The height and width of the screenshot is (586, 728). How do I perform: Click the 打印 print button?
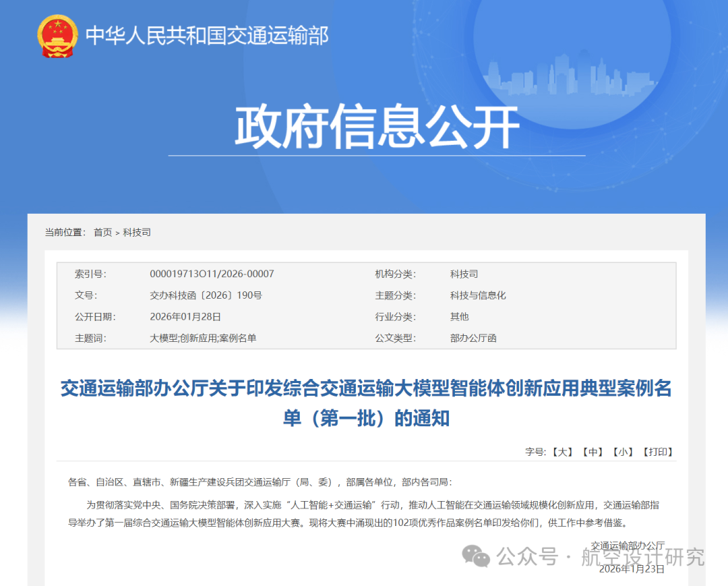pyautogui.click(x=657, y=452)
